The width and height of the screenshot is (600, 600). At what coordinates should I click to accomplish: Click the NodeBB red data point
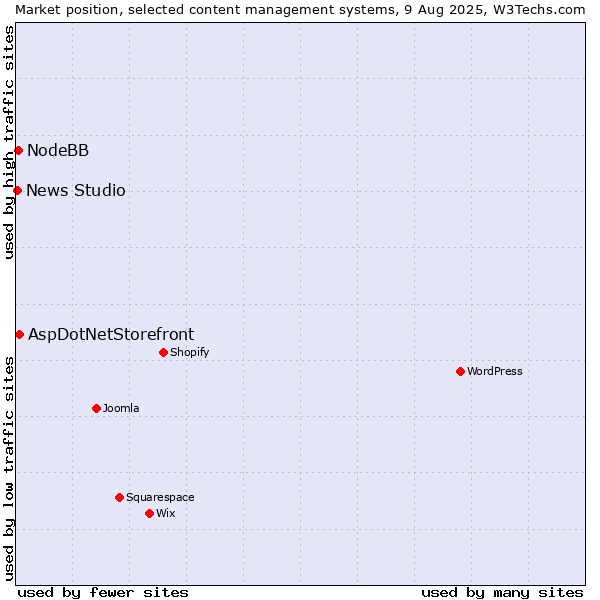click(19, 150)
